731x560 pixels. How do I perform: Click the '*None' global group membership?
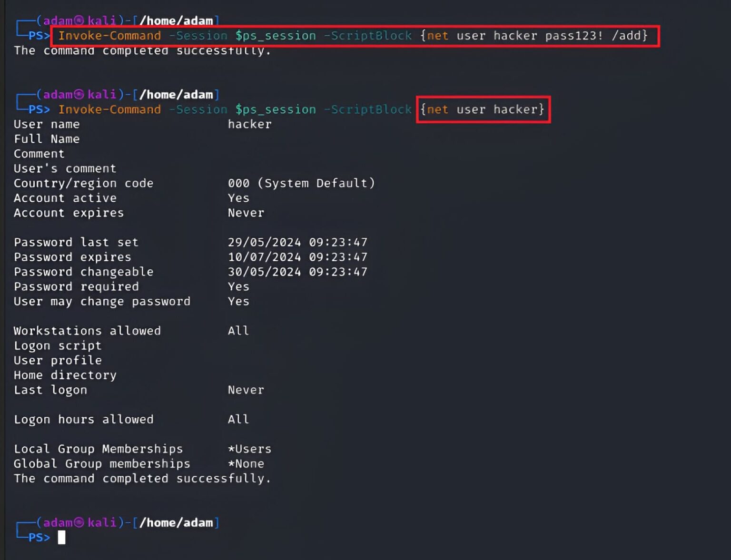[246, 463]
